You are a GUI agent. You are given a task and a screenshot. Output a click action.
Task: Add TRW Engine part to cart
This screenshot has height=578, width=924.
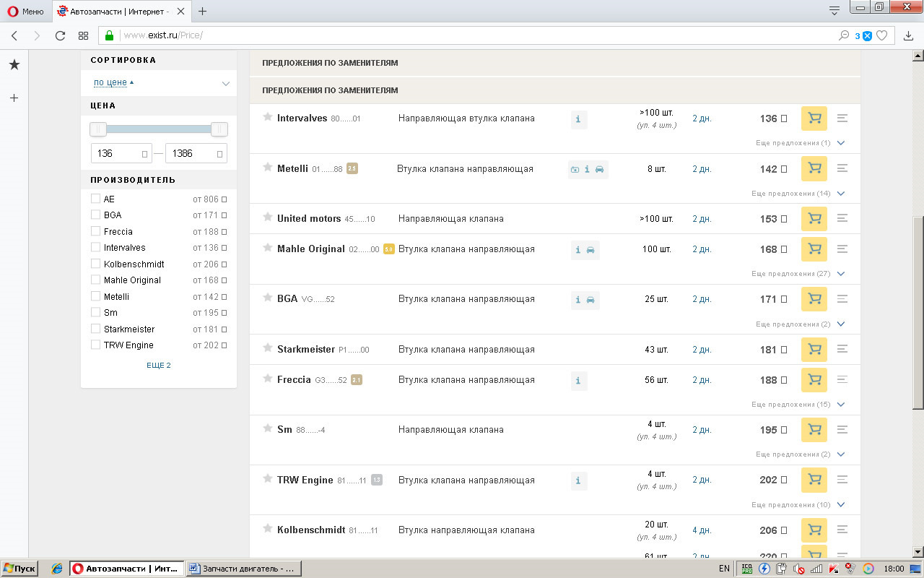(x=814, y=480)
